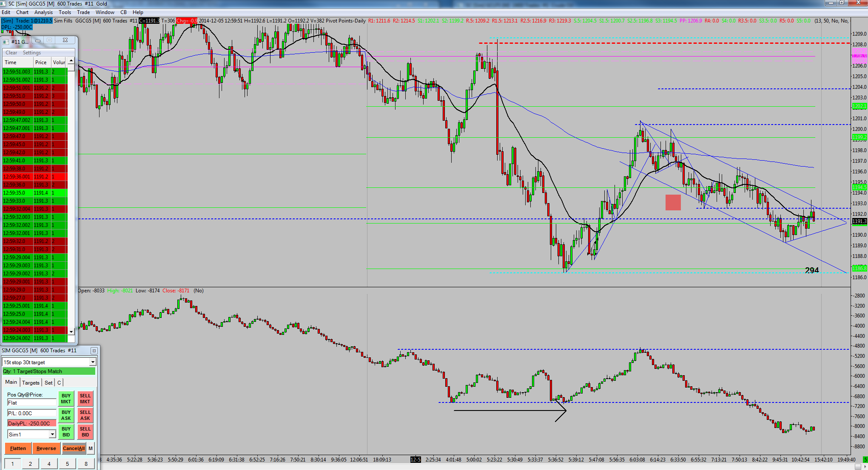Viewport: 868px width, 470px height.
Task: Click the CancelAll button
Action: pos(74,448)
